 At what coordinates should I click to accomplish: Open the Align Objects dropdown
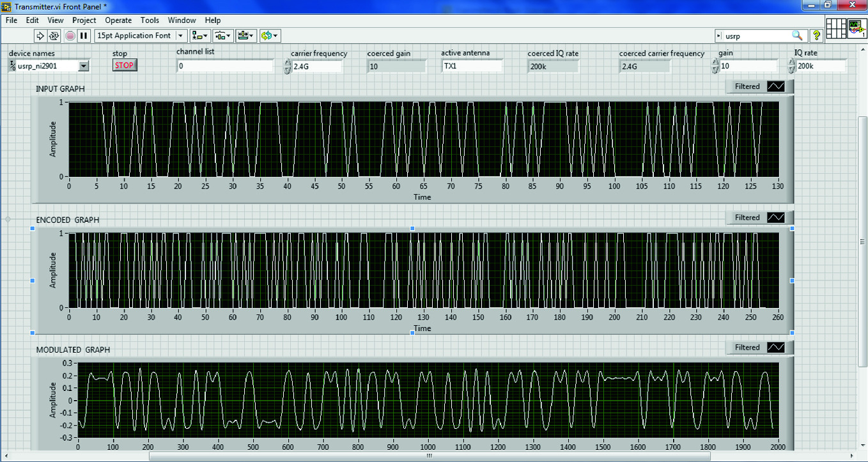tap(201, 36)
